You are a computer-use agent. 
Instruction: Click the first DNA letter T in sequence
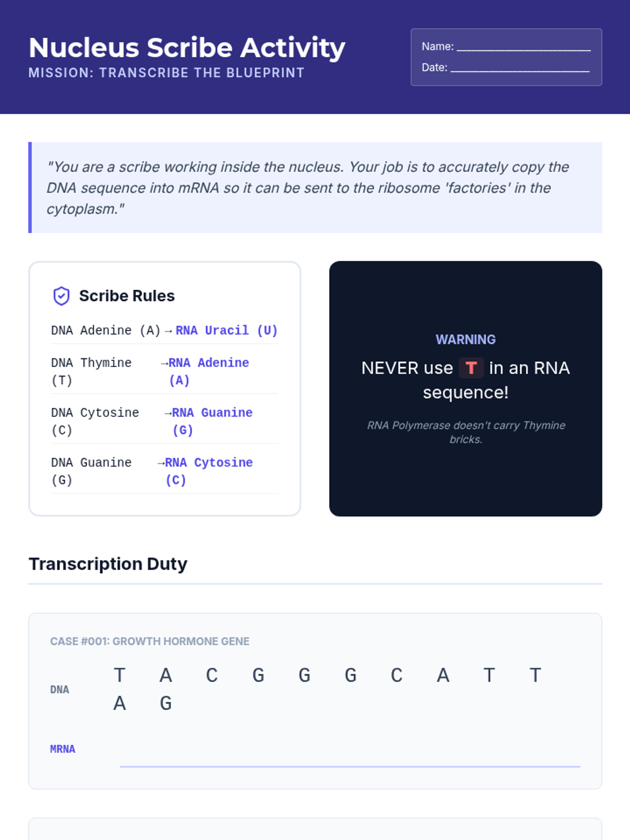120,675
